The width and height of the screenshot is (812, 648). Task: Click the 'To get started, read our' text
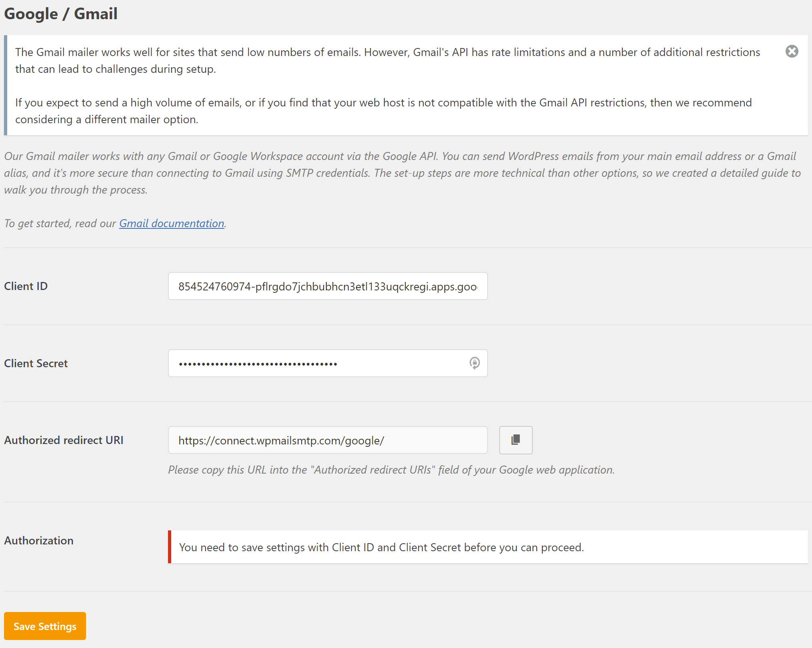[60, 223]
